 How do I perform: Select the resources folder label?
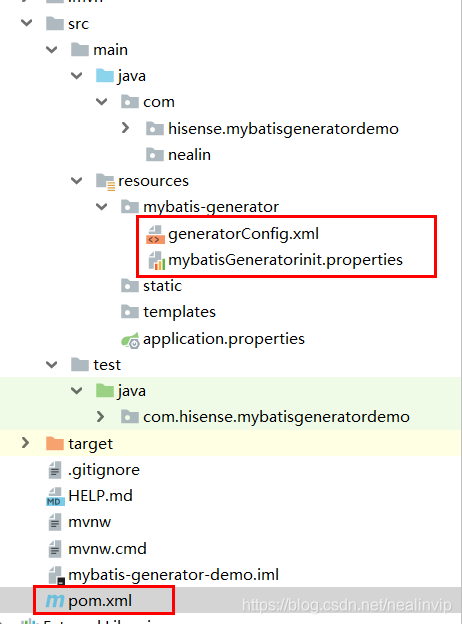coord(153,181)
